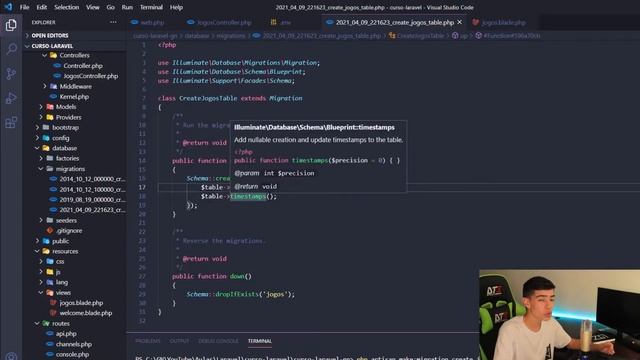Open JogosController.php in the explorer

tap(91, 76)
